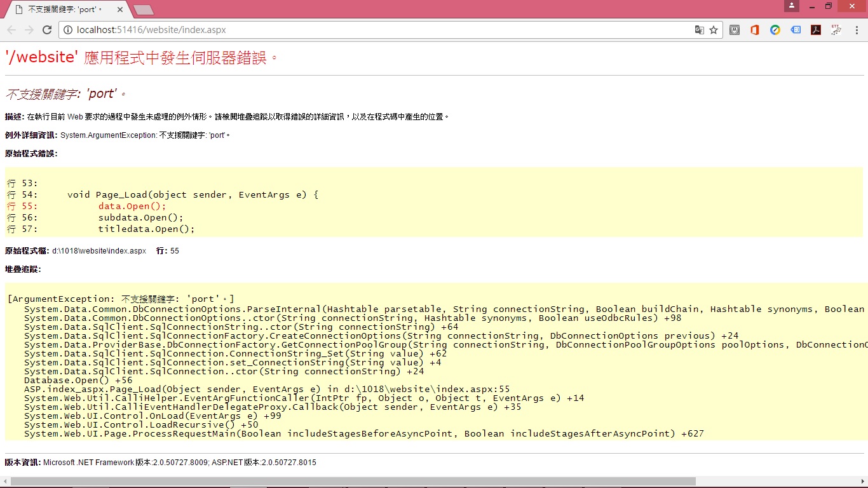Open the ETT extension
This screenshot has width=868, height=488.
[x=837, y=30]
